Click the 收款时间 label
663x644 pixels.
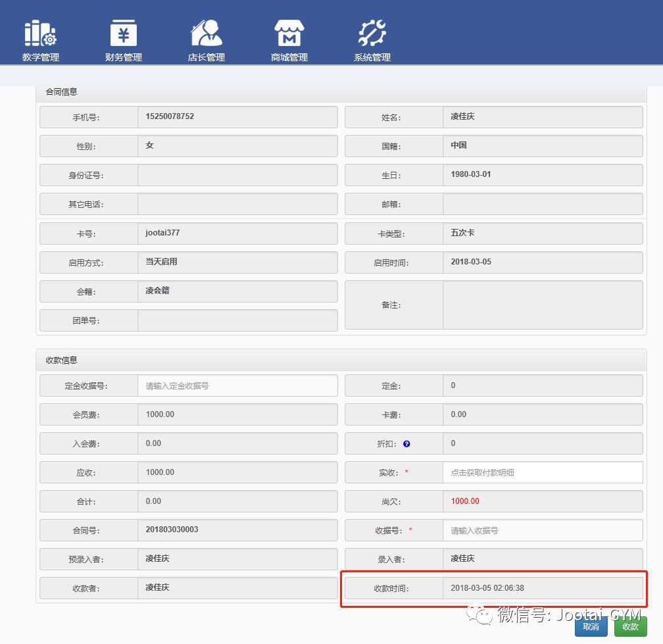pos(391,589)
